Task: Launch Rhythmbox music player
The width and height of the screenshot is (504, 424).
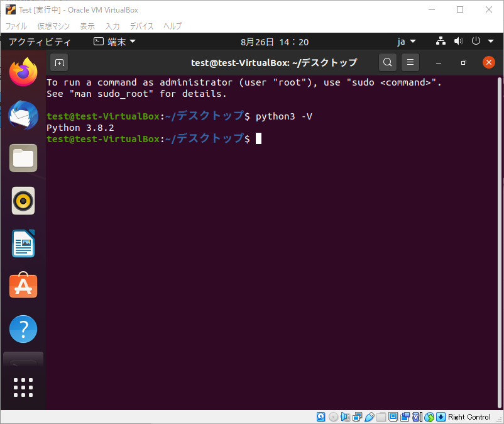Action: click(23, 201)
